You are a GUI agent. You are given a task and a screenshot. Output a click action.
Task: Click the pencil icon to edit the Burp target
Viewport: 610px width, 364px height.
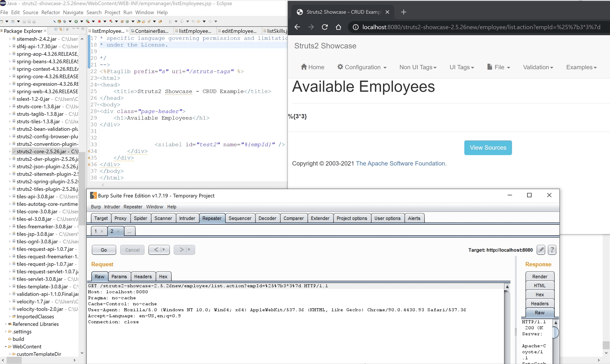point(541,250)
